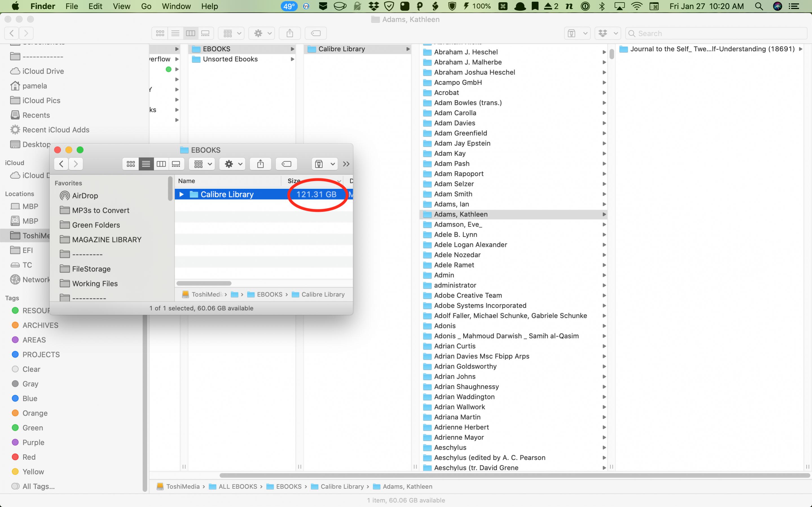Switch EBOOKS window to icon view

[x=131, y=164]
